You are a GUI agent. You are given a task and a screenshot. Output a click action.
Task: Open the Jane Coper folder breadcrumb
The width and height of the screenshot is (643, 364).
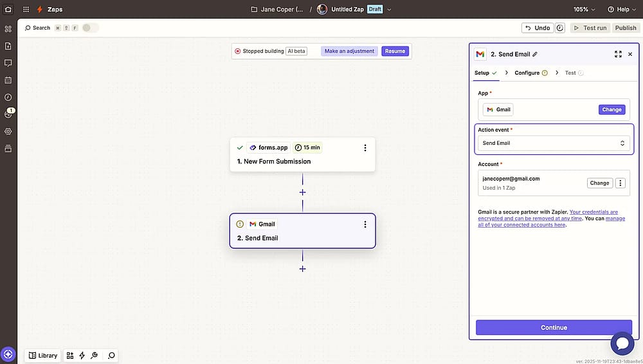[x=278, y=10]
